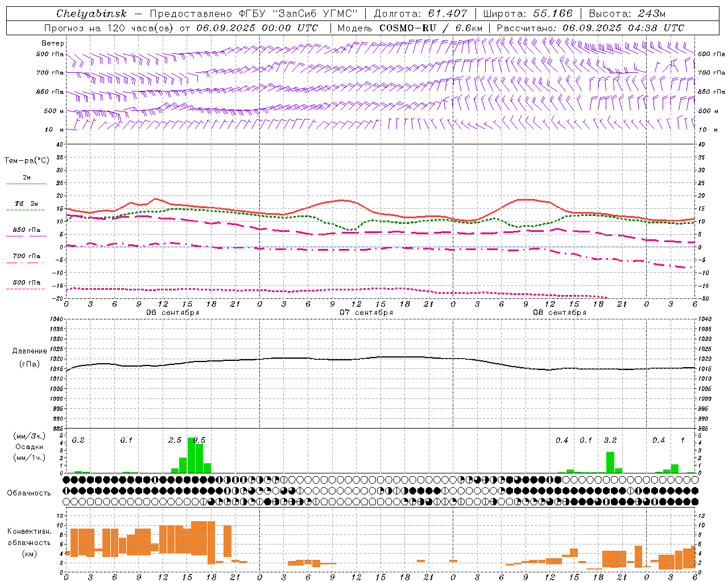Click the '1' precipitation total at chart end

click(682, 440)
